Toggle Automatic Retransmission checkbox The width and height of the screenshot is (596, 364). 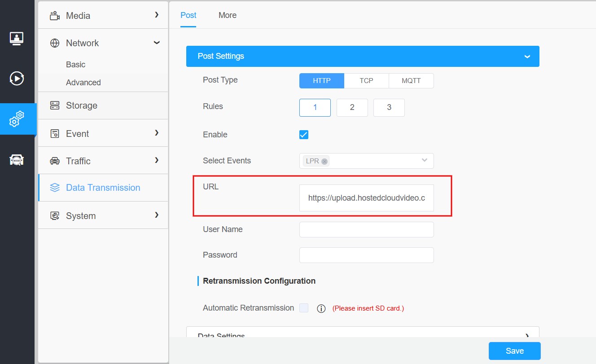click(x=304, y=308)
